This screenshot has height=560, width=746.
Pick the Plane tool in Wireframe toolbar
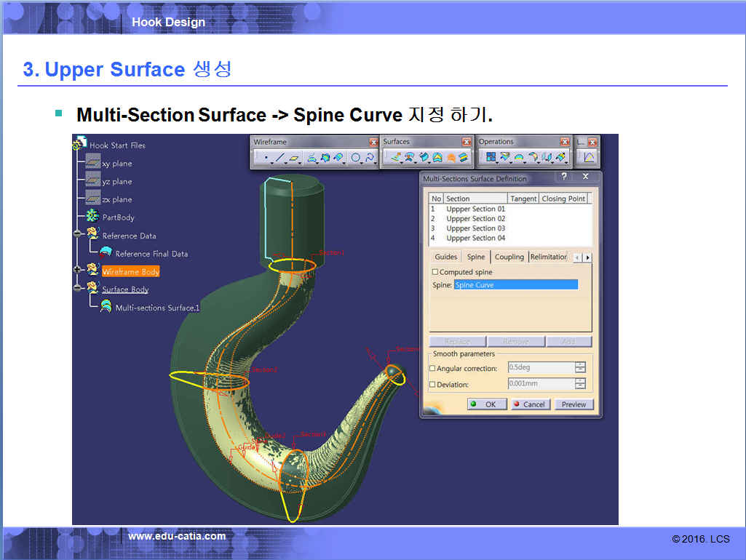tap(294, 157)
